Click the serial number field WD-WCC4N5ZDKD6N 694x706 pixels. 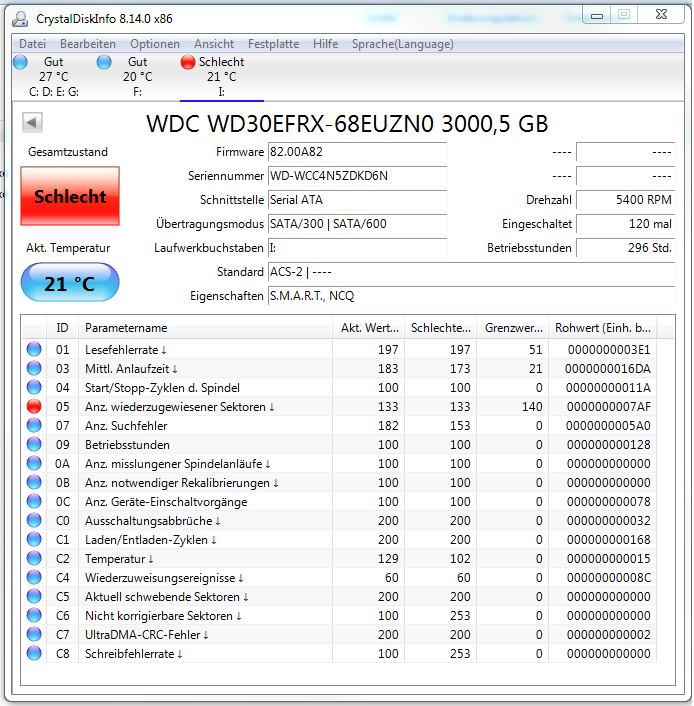point(358,176)
